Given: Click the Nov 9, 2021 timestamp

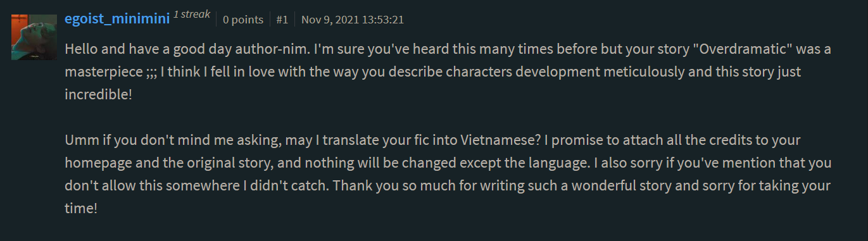Looking at the screenshot, I should (x=353, y=20).
